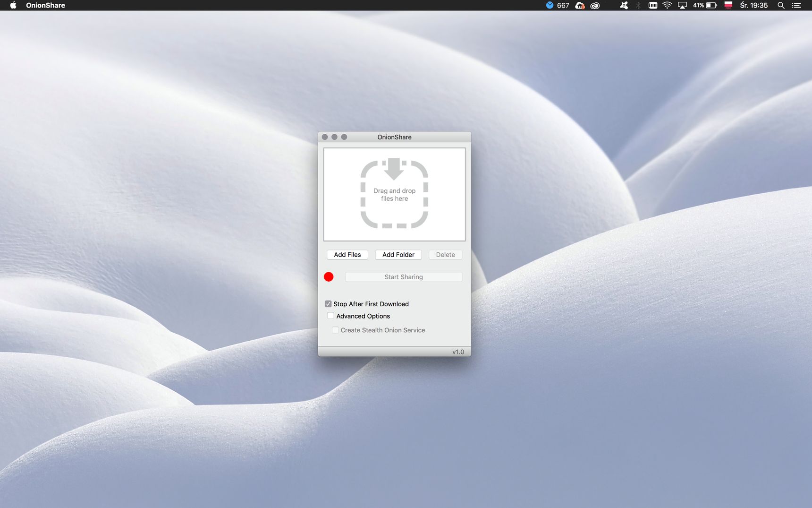This screenshot has width=812, height=508.
Task: Click the OnionShare window zoom button
Action: 344,137
